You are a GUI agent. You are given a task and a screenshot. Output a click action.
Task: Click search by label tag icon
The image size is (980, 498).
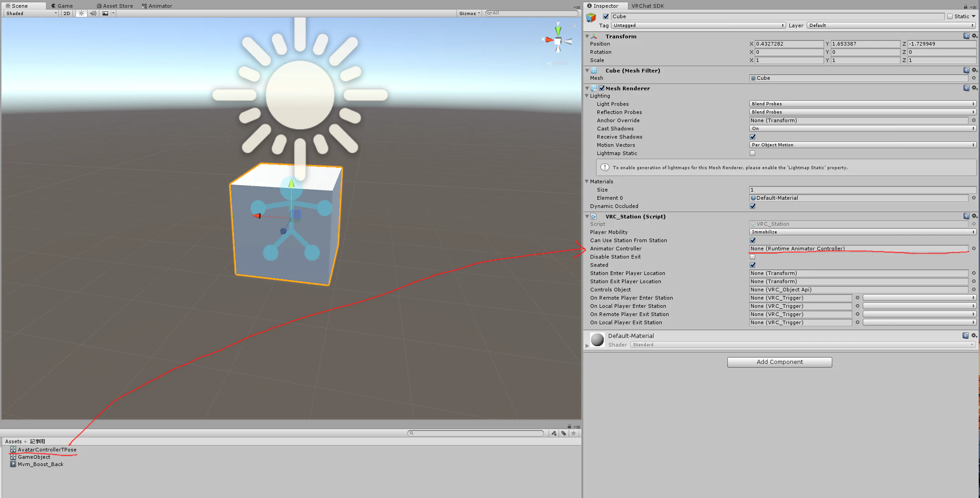click(564, 433)
